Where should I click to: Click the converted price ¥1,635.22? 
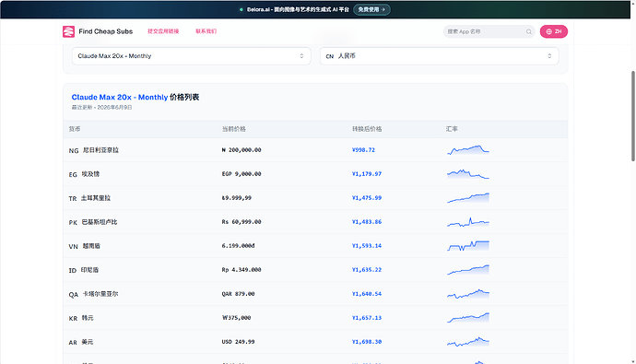(x=367, y=270)
